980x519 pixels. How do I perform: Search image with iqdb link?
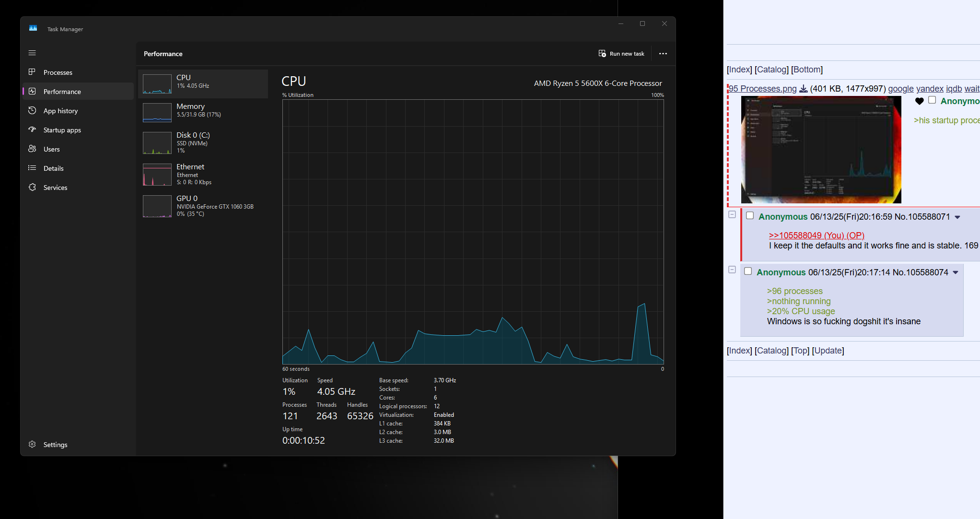point(954,89)
